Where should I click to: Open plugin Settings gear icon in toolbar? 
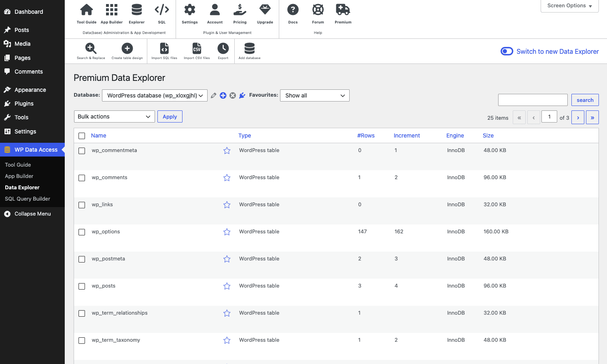click(190, 10)
